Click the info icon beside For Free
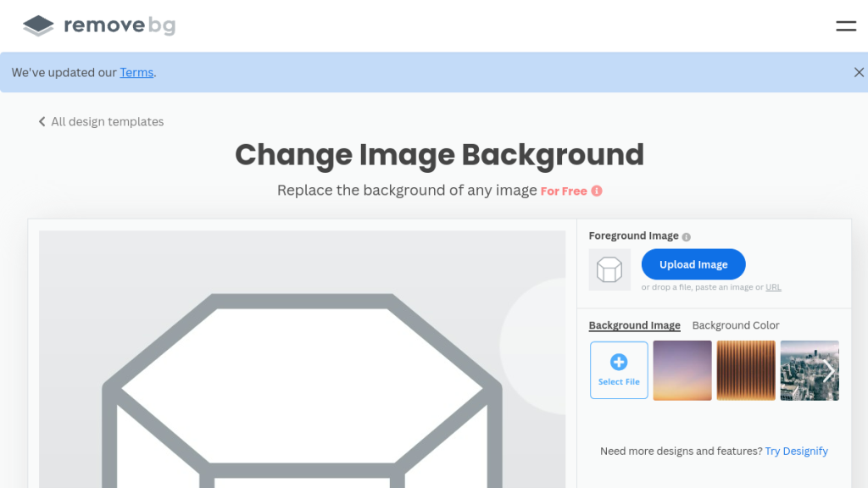 pyautogui.click(x=597, y=191)
